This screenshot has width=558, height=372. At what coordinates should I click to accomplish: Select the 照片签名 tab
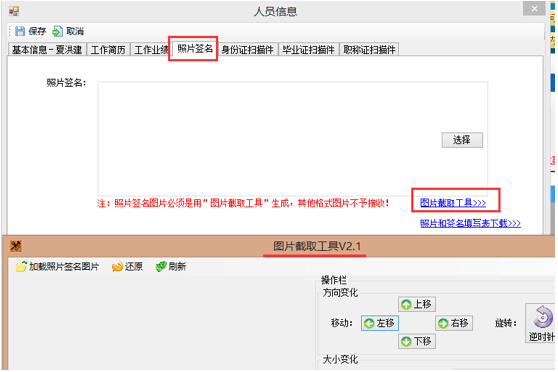tap(195, 48)
